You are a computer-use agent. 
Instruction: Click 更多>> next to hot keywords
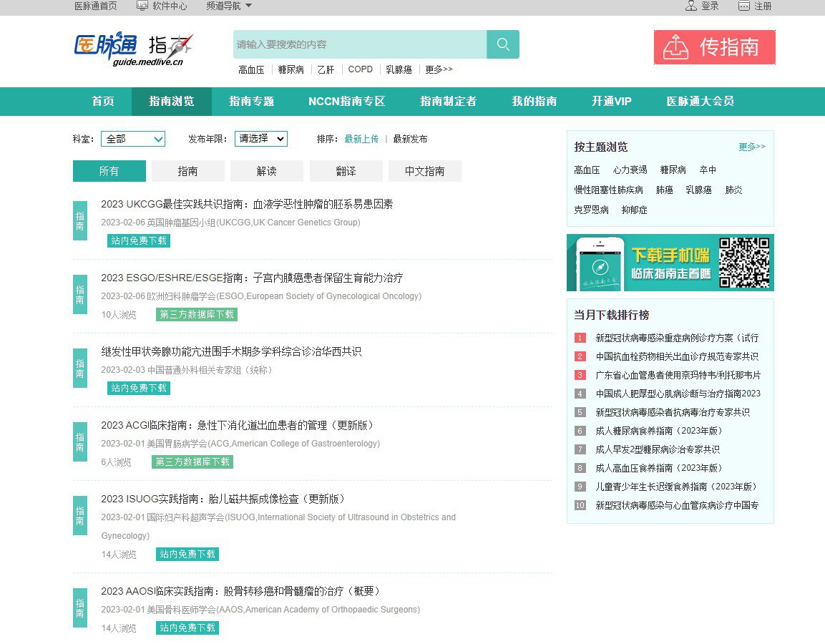coord(439,69)
